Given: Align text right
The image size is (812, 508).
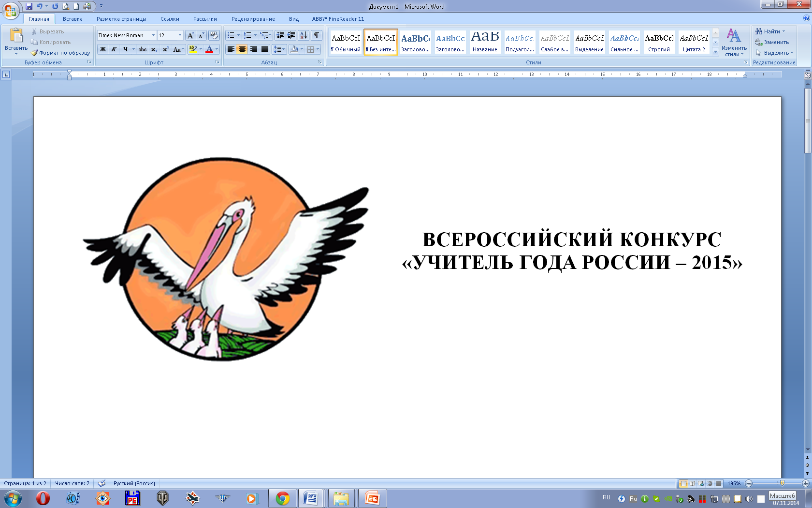Looking at the screenshot, I should (253, 49).
